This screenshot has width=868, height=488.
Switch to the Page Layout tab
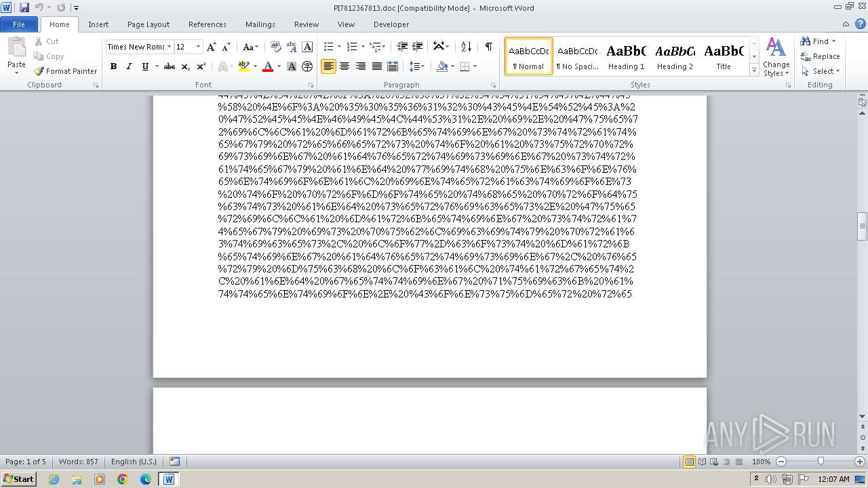[149, 24]
